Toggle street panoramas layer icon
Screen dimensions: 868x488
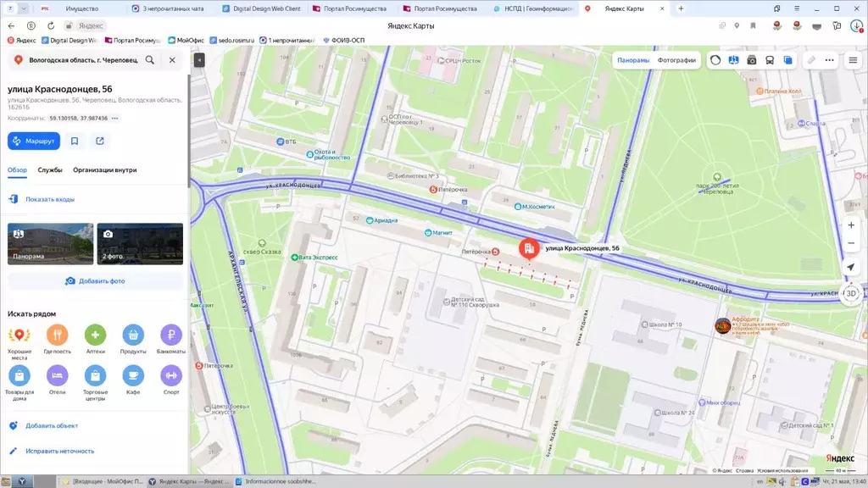[x=733, y=60]
